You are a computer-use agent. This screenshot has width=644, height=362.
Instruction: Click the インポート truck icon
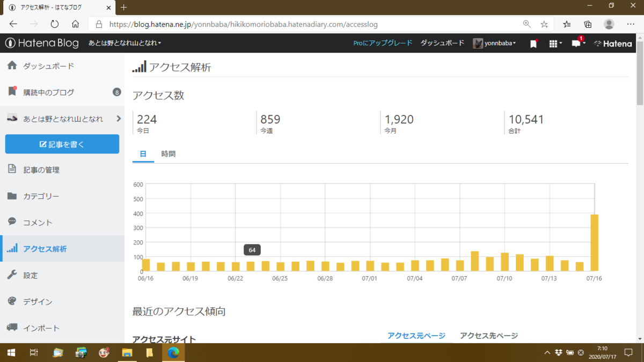tap(12, 327)
